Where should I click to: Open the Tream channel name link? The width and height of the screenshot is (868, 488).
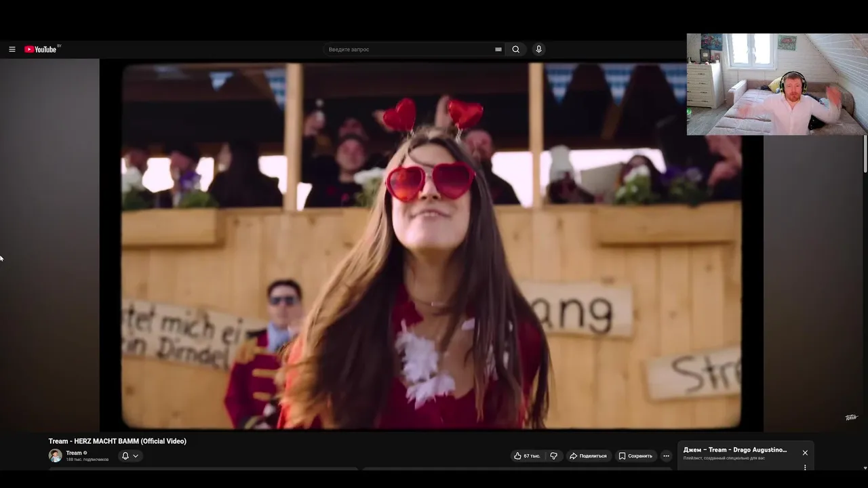(x=73, y=453)
